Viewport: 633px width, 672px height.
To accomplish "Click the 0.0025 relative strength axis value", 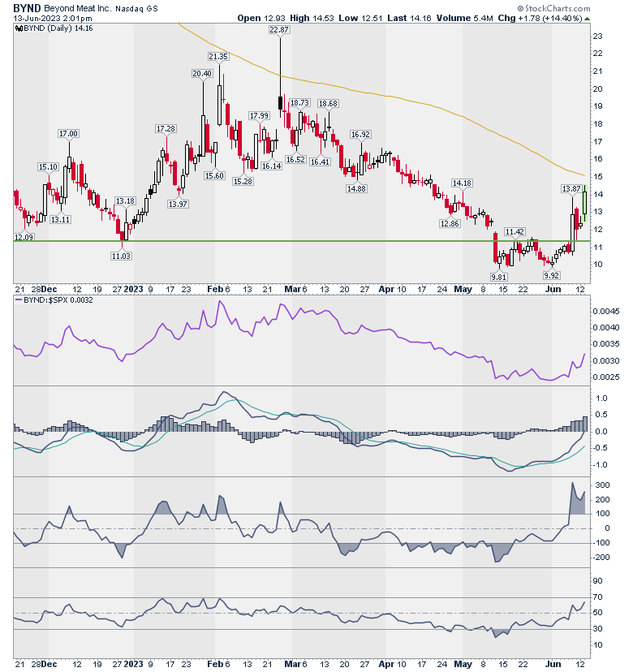I will pos(606,377).
